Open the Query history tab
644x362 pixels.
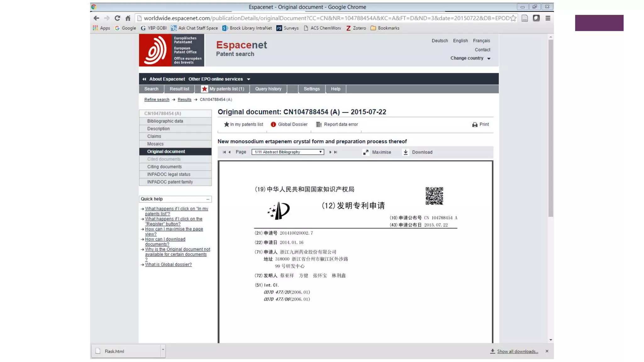click(x=268, y=89)
